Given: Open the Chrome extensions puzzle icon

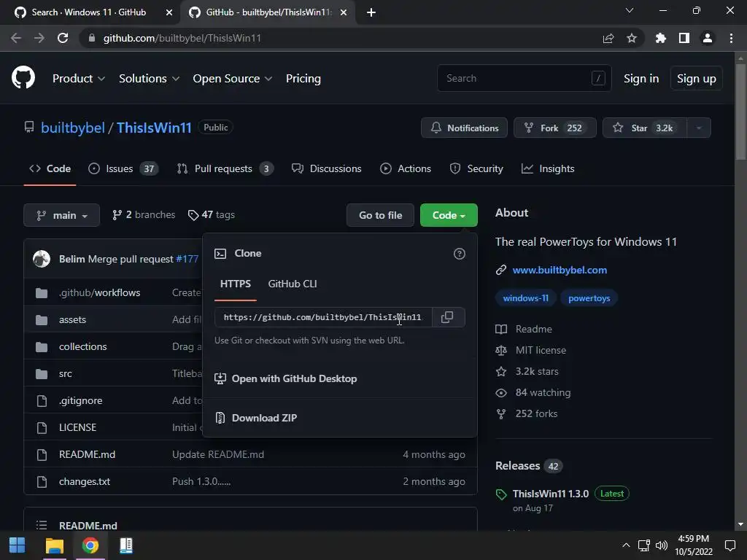Looking at the screenshot, I should [661, 38].
